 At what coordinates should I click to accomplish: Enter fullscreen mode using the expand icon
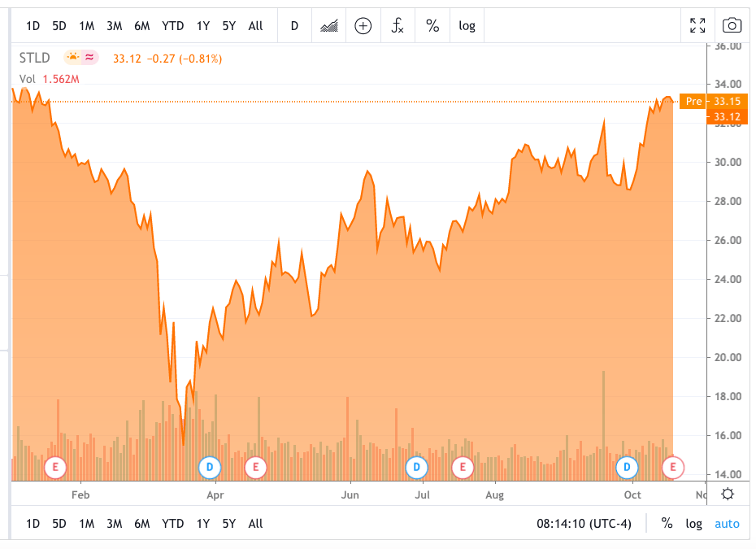tap(697, 25)
